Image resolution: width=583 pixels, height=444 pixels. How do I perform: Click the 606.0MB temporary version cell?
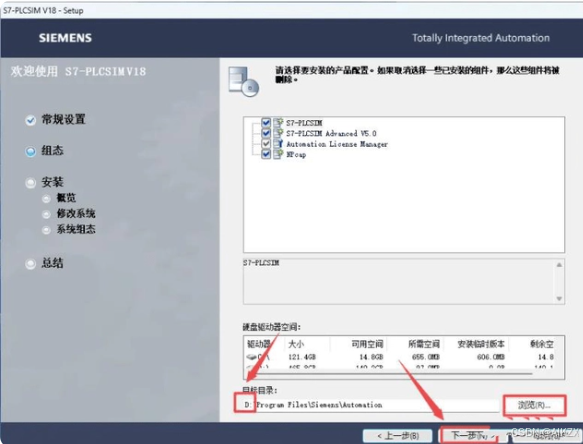(x=491, y=357)
